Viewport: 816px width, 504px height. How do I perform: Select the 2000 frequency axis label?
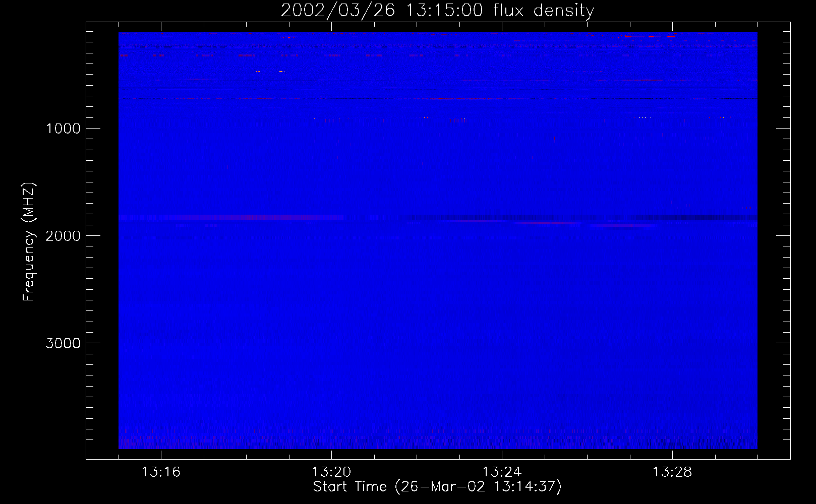(63, 236)
